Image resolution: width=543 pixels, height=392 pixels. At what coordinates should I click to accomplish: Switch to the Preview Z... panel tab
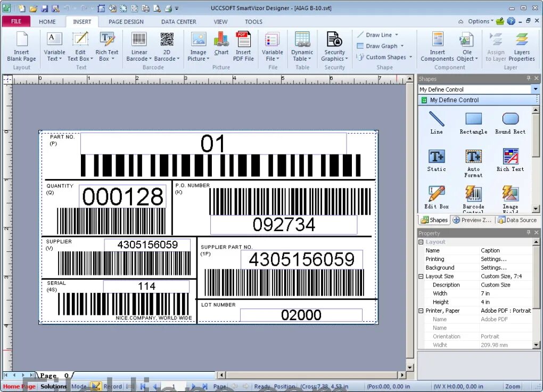tap(472, 220)
